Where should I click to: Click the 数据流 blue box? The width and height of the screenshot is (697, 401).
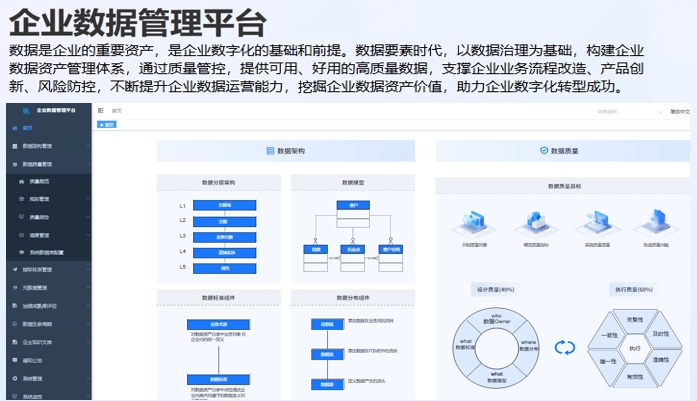[x=327, y=354]
